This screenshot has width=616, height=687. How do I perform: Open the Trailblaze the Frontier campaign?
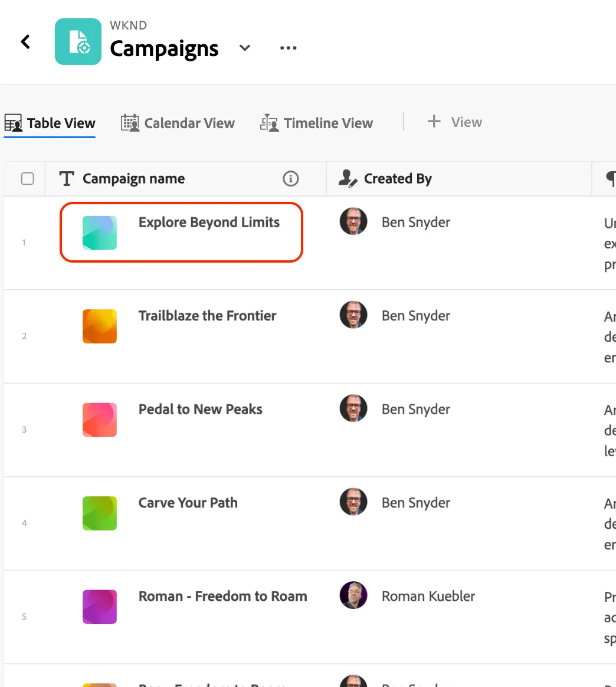point(207,316)
